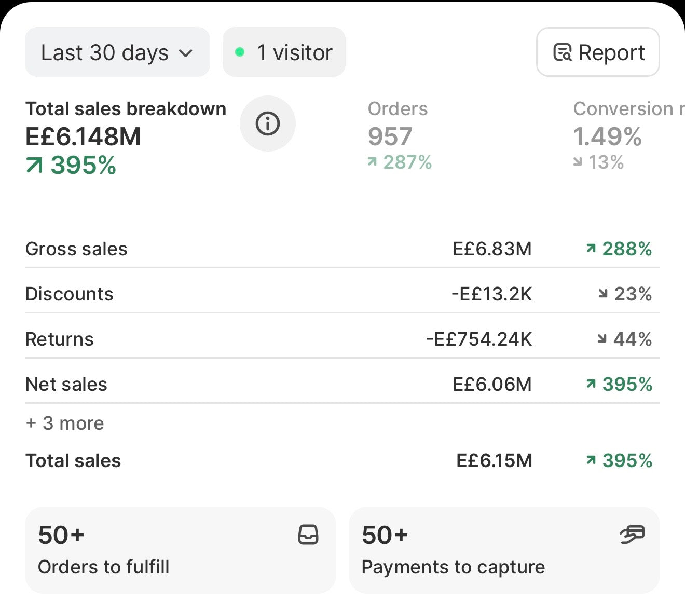Select the Total sales breakdown metric
Image resolution: width=685 pixels, height=616 pixels.
[126, 137]
